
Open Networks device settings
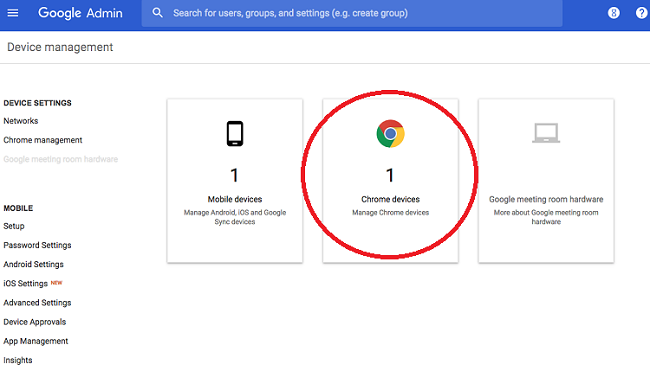point(21,121)
